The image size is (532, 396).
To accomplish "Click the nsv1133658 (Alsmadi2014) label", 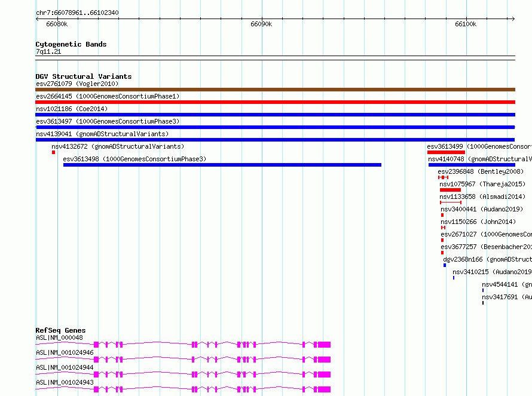I will (x=482, y=197).
